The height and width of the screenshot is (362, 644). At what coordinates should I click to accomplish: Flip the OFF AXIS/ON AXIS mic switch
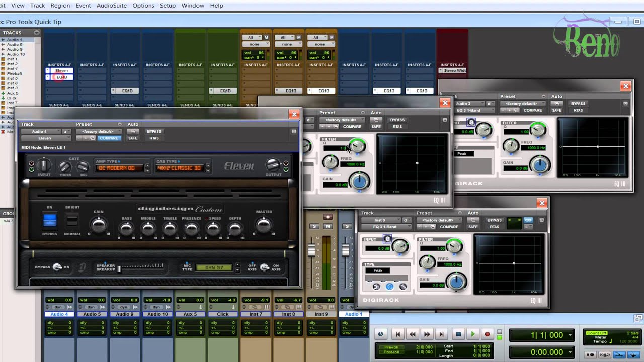(x=265, y=267)
